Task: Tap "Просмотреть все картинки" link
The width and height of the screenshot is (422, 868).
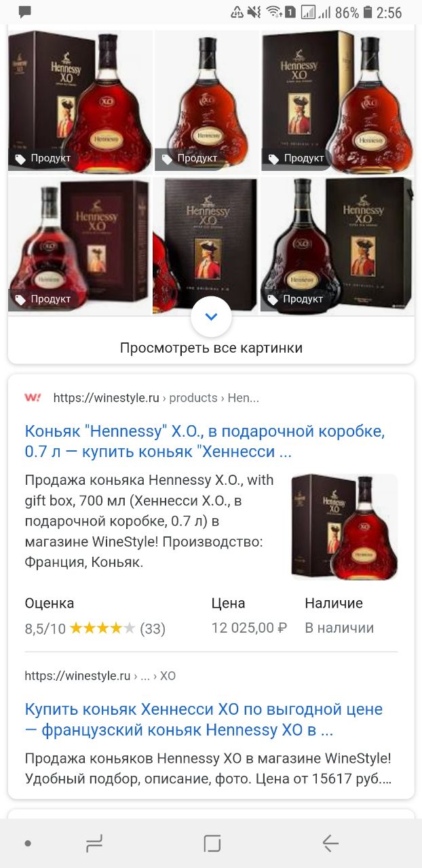Action: pos(211,348)
